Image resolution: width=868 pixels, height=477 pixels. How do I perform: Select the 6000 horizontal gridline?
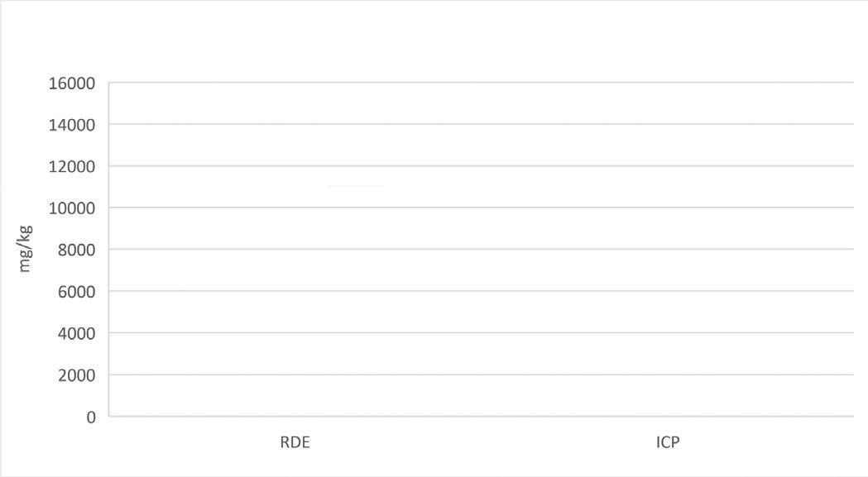point(480,291)
